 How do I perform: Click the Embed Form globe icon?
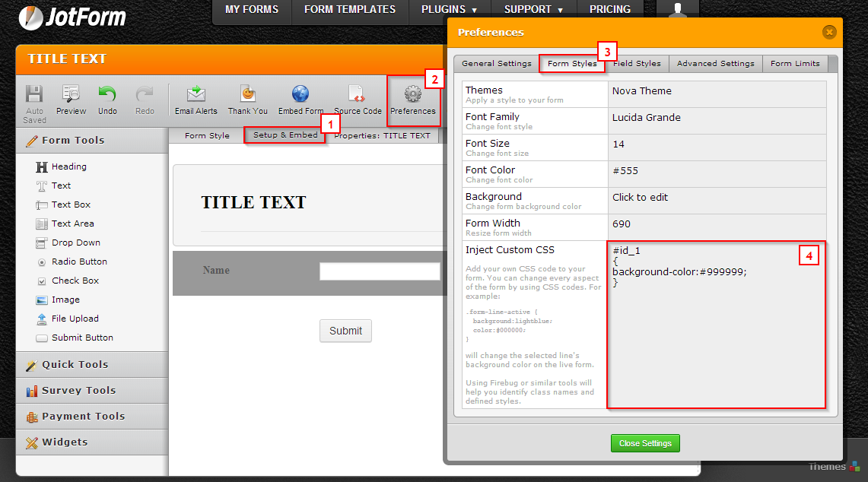click(300, 95)
